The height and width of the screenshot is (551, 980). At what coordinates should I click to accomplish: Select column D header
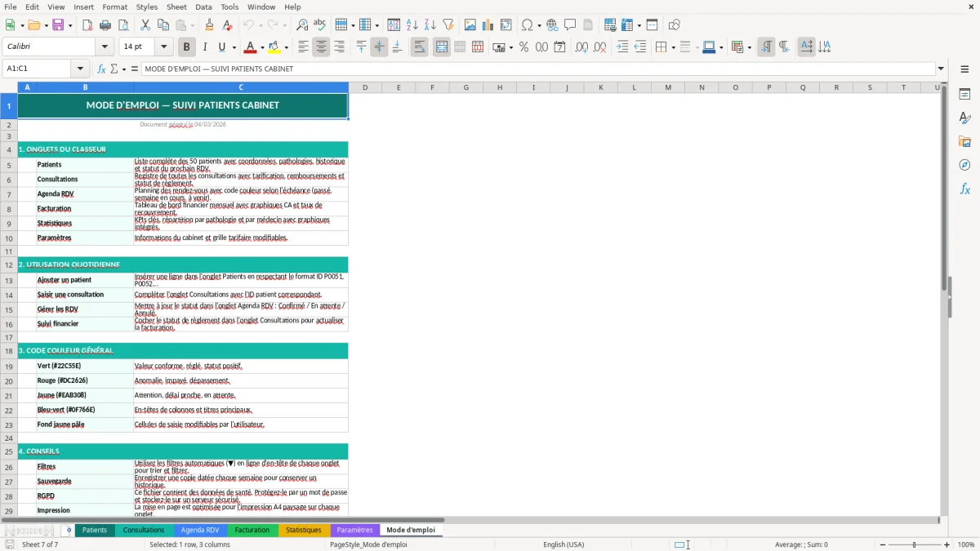[x=365, y=87]
